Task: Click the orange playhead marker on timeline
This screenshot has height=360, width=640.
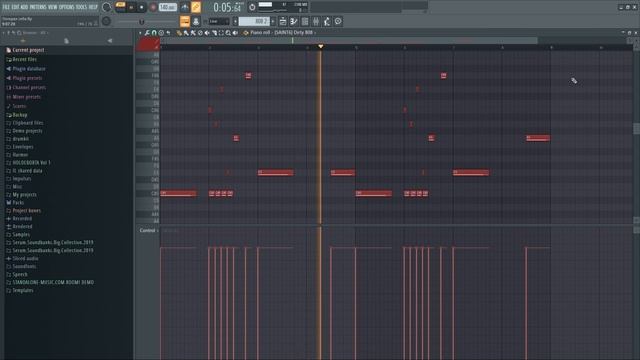Action: coord(320,47)
